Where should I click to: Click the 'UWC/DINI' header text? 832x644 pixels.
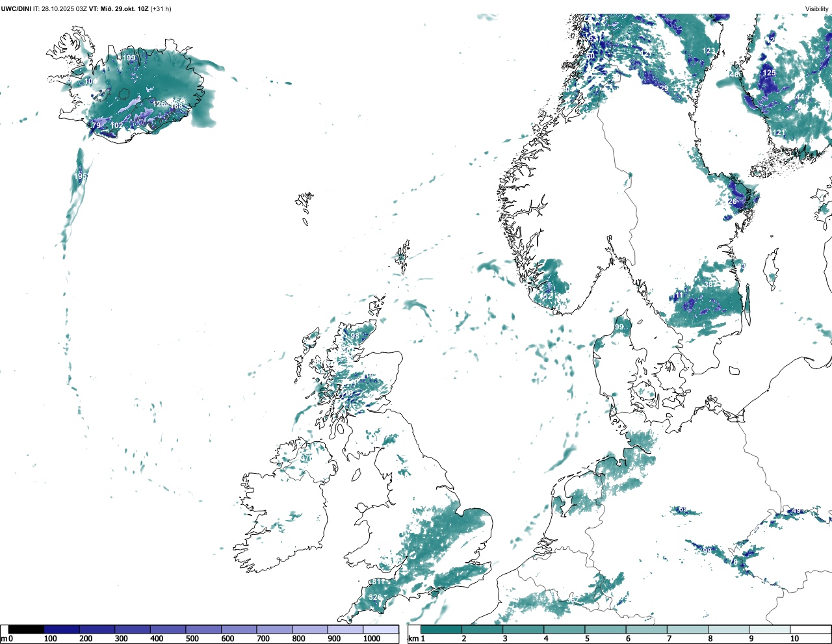tap(16, 9)
